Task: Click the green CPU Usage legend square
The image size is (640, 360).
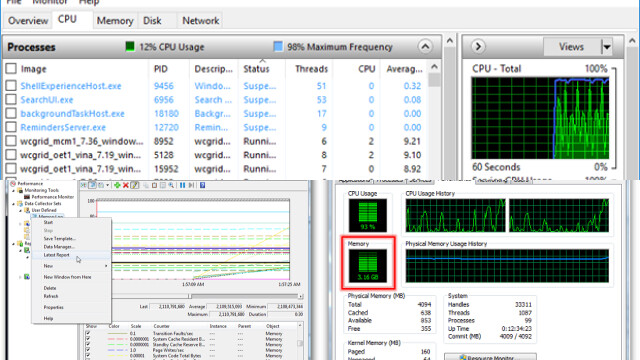Action: click(130, 47)
